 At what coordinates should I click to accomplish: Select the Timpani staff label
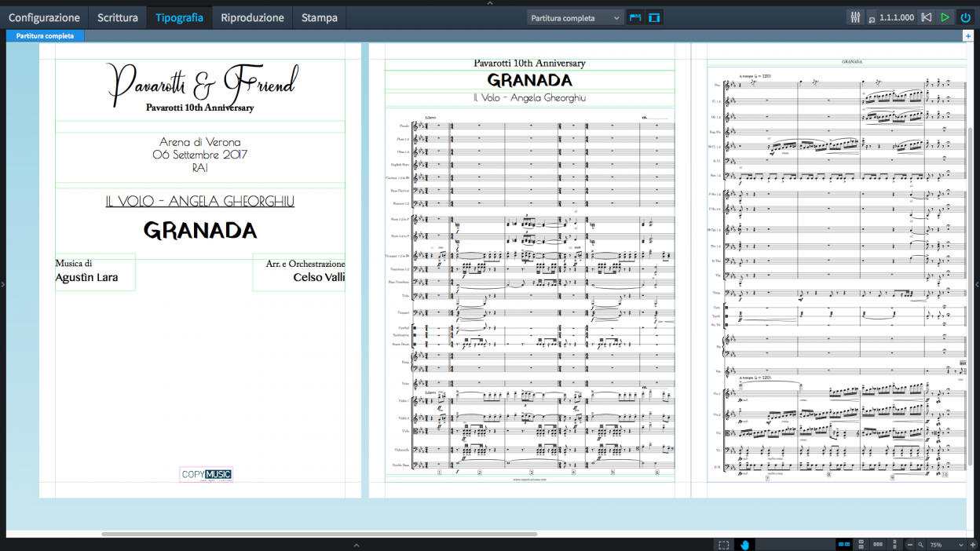[x=403, y=312]
